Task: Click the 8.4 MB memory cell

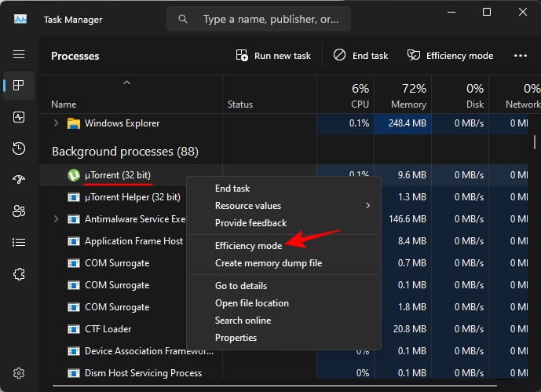Action: point(407,241)
